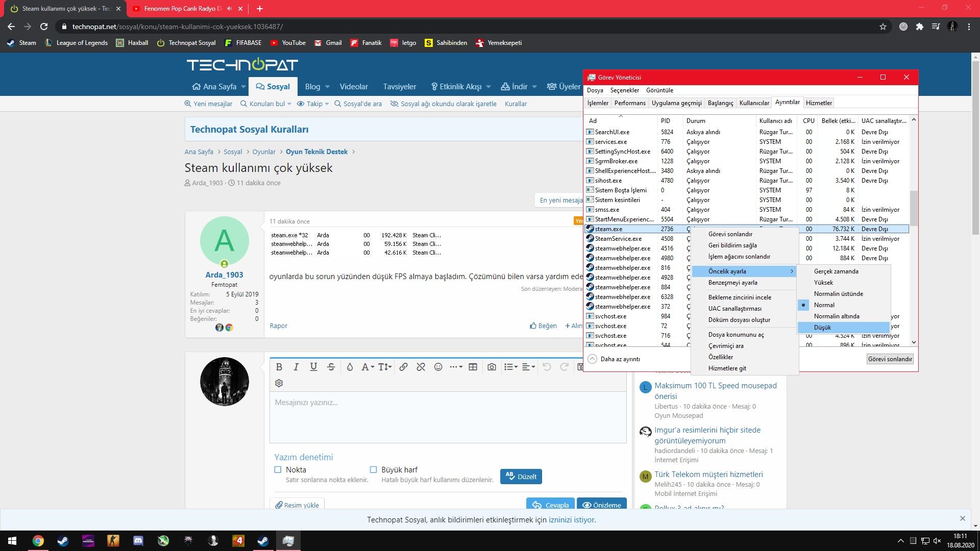Click the editor settings gear icon
This screenshot has width=980, height=551.
point(279,383)
